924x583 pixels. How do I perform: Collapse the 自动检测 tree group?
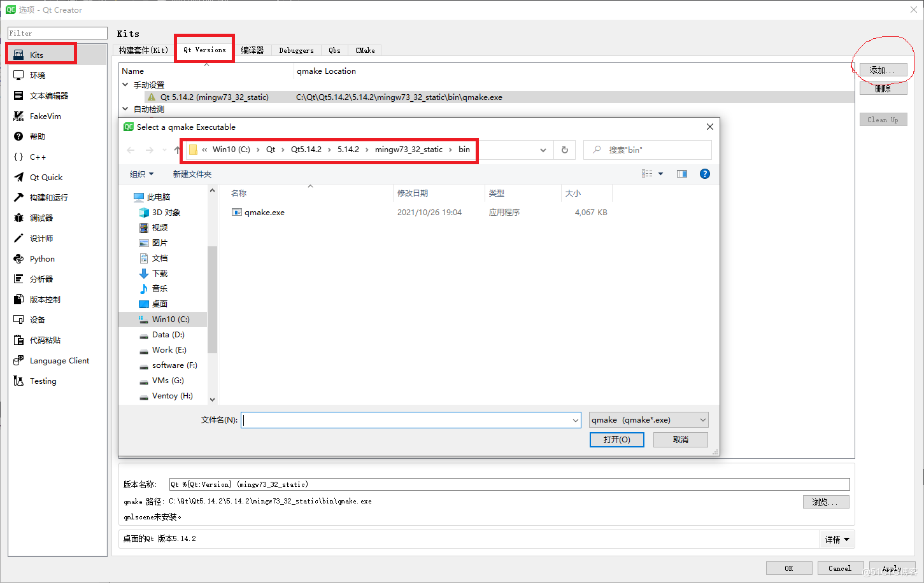pos(125,109)
